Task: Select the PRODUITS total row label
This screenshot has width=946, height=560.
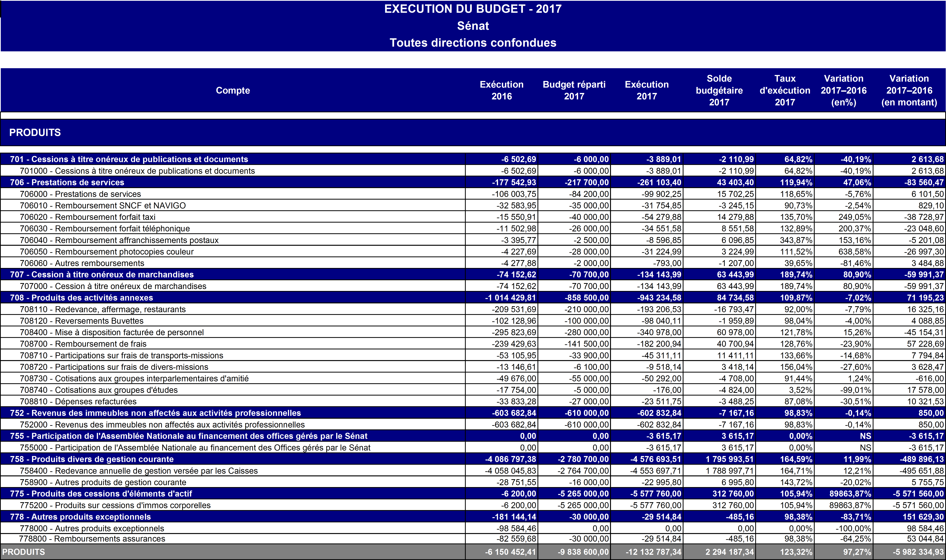Action: [x=23, y=552]
